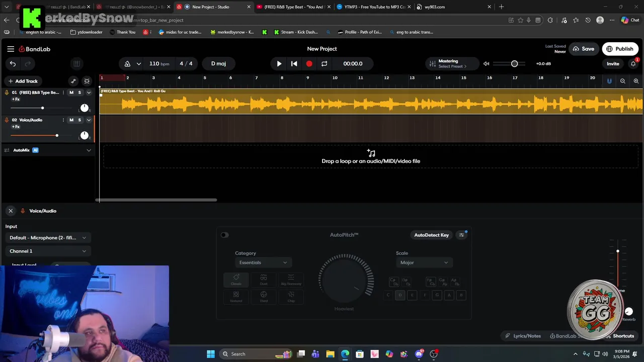Add Fx to track 01
Screen dimensions: 644x362
tap(16, 99)
